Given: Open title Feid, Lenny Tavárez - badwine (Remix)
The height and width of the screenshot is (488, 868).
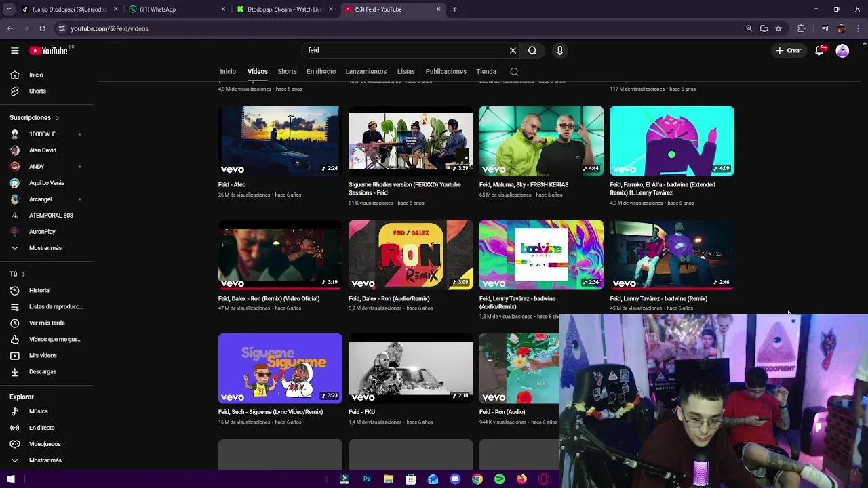Looking at the screenshot, I should [x=658, y=298].
